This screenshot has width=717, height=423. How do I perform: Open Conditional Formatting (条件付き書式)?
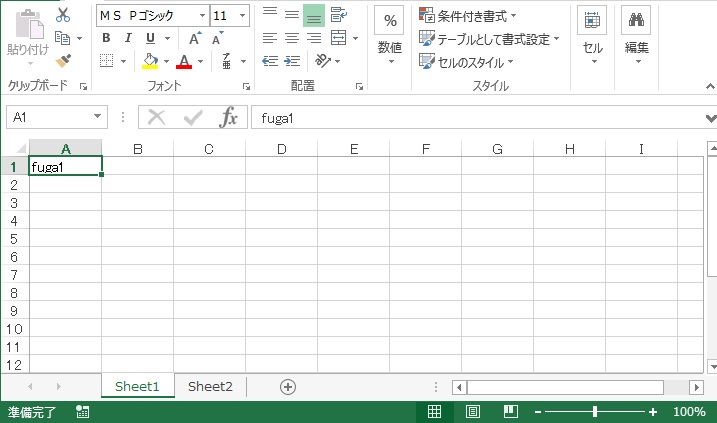tap(468, 16)
